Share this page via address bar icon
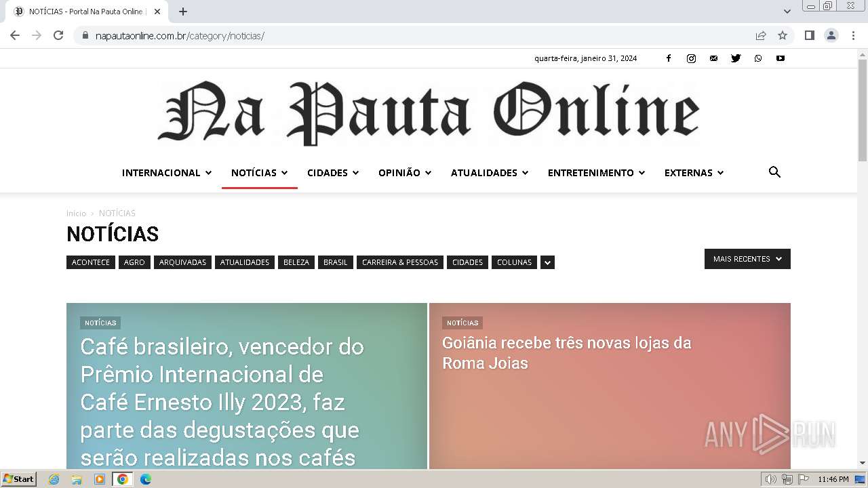Viewport: 868px width, 488px height. click(761, 35)
